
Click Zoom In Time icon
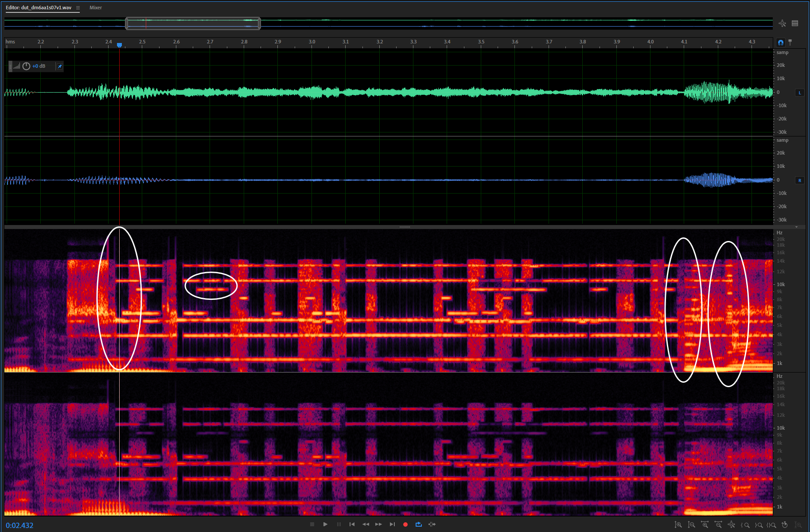pyautogui.click(x=705, y=525)
